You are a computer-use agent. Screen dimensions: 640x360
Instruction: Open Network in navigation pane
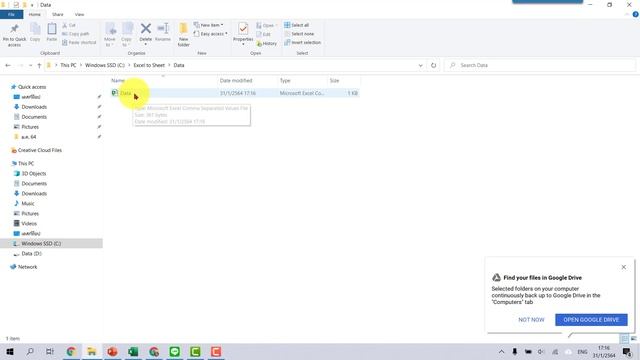click(x=27, y=267)
